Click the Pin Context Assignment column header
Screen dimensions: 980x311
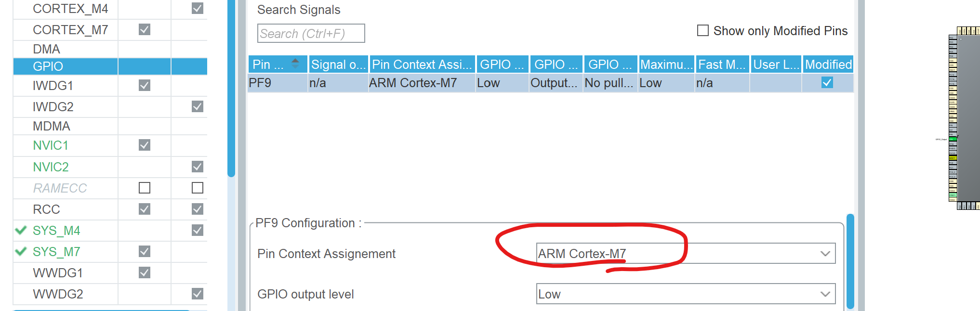click(x=422, y=65)
